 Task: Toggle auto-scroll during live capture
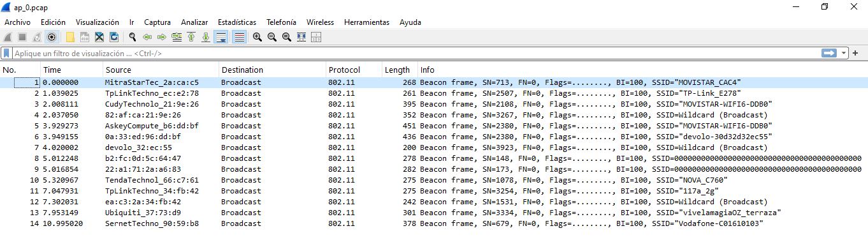coord(221,37)
